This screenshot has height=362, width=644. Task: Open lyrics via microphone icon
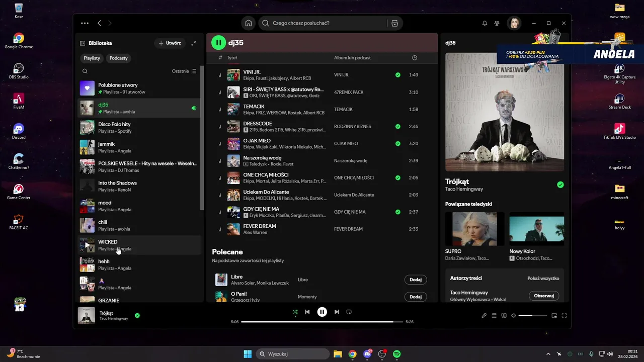point(484,316)
